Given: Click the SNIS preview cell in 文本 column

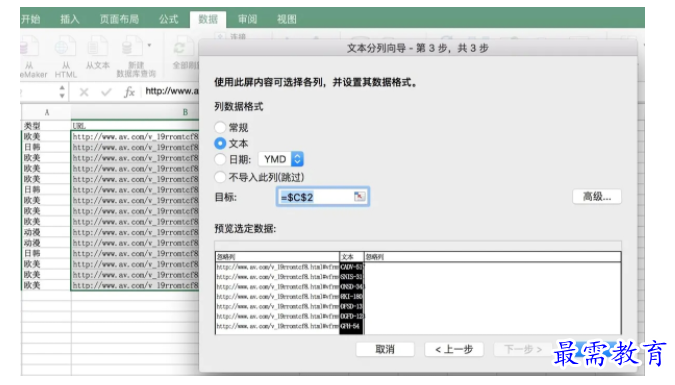Looking at the screenshot, I should coord(352,276).
